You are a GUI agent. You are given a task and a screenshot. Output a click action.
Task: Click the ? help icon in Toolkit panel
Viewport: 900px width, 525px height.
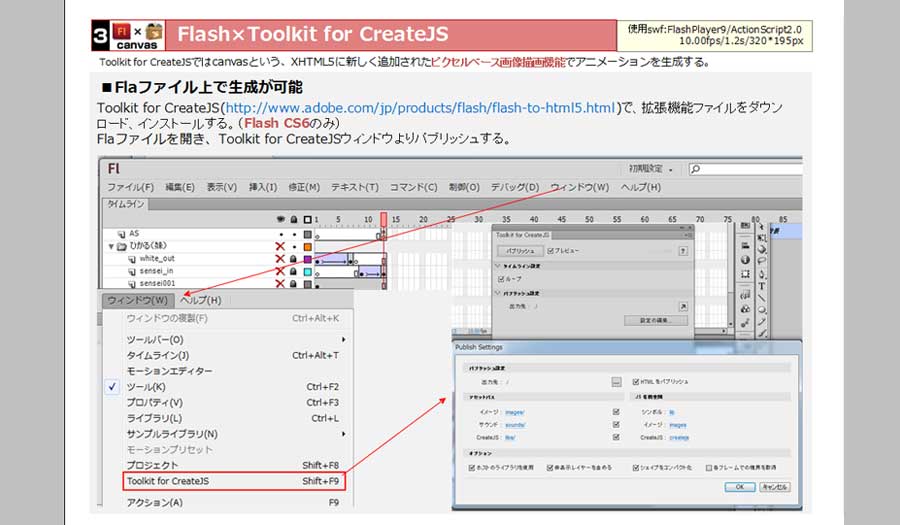(x=683, y=251)
